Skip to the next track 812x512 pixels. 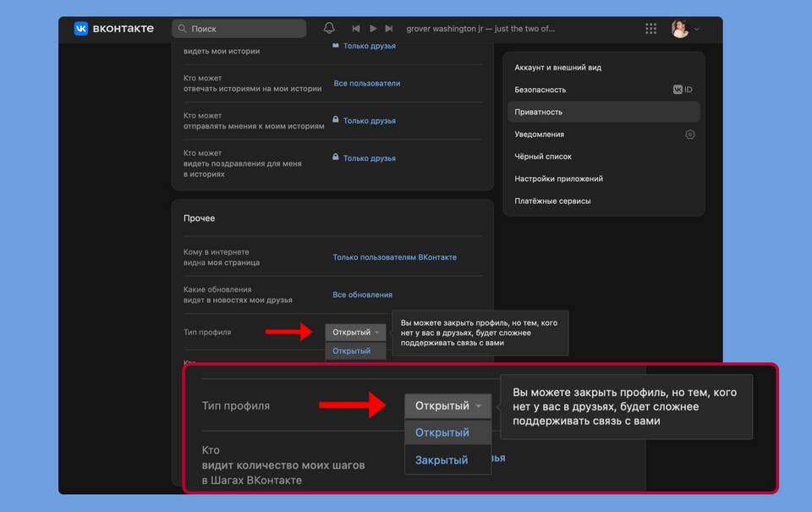pyautogui.click(x=389, y=29)
